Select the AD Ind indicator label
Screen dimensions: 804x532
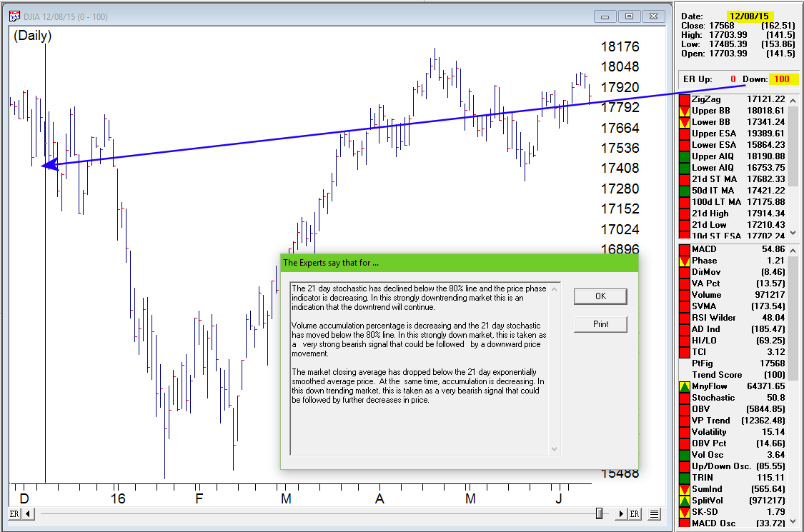click(705, 329)
